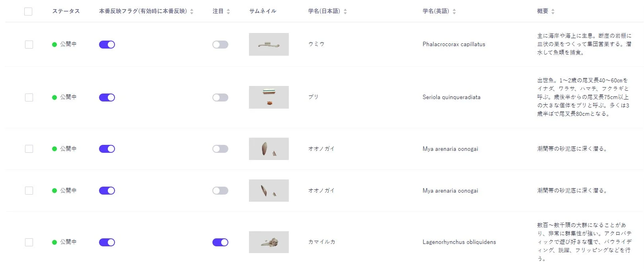Enable the 注目 toggle for ブリ

pos(220,97)
